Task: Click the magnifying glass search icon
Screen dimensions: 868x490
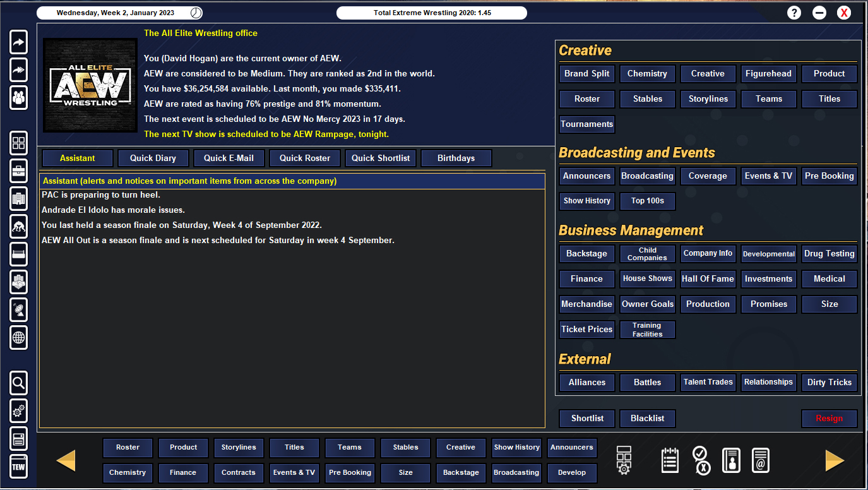Action: click(19, 383)
